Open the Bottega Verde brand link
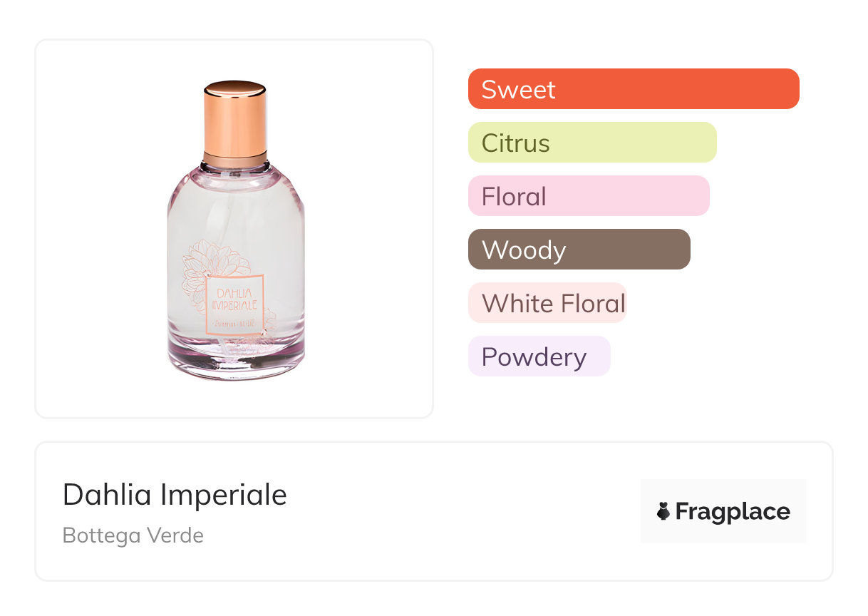This screenshot has width=868, height=616. (x=133, y=535)
